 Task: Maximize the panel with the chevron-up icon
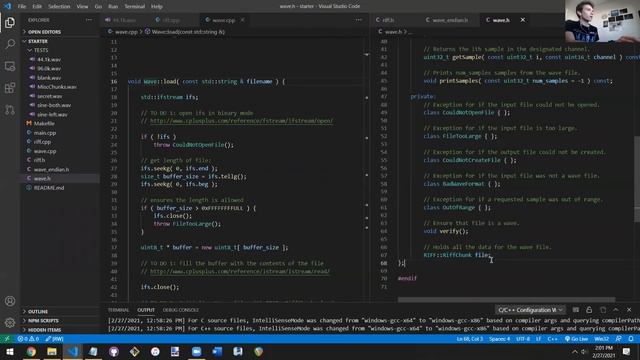(x=616, y=310)
